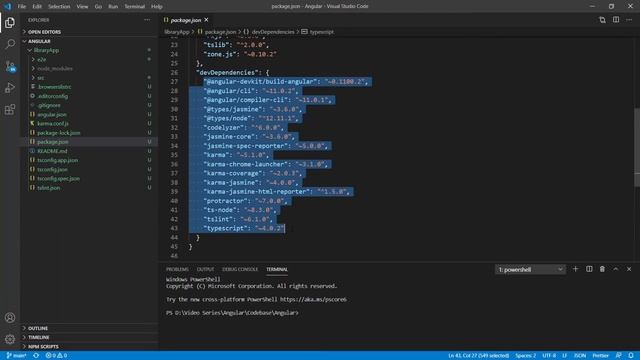Open the Go menu
Image resolution: width=640 pixels, height=360 pixels.
(x=98, y=7)
